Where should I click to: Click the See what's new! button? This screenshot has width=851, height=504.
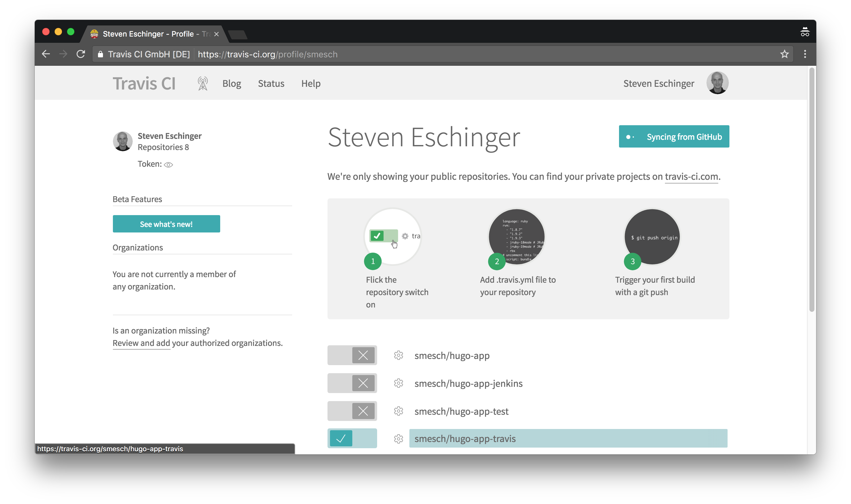(x=166, y=224)
